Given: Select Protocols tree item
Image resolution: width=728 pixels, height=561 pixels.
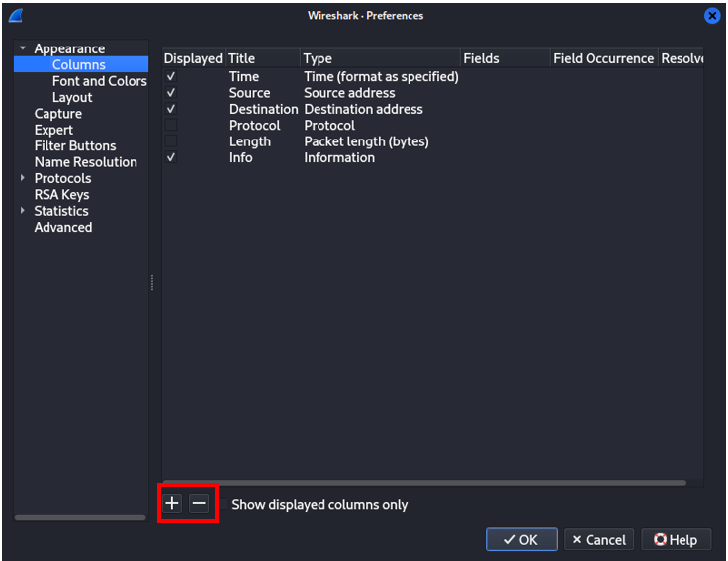Looking at the screenshot, I should [62, 178].
